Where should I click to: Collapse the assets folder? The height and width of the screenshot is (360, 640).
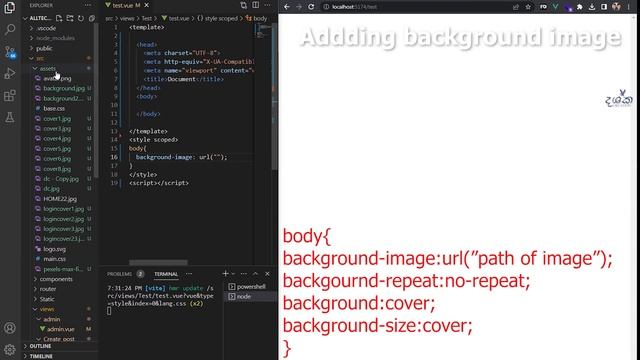point(47,68)
